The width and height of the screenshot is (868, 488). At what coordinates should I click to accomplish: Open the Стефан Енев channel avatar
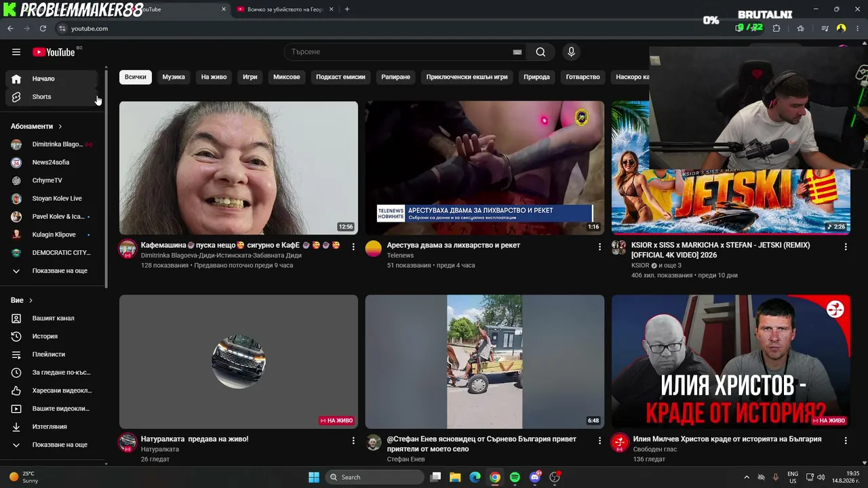point(374,443)
